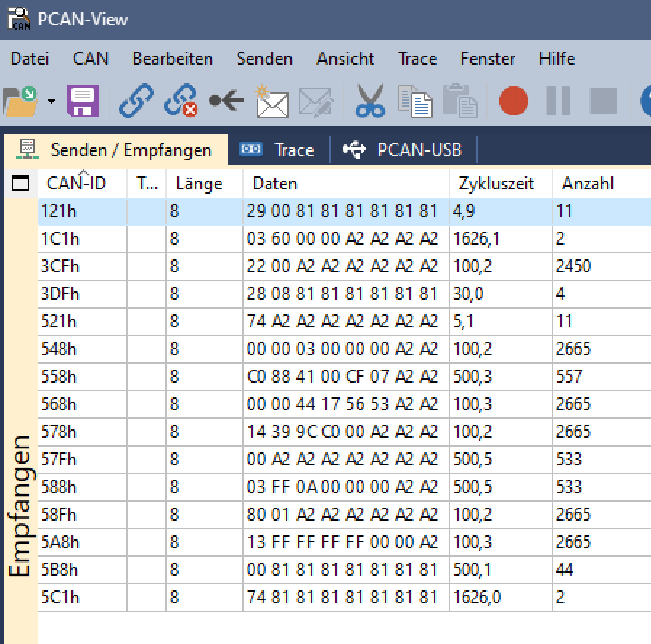The height and width of the screenshot is (644, 651).
Task: Open the Datei menu
Action: pos(30,59)
